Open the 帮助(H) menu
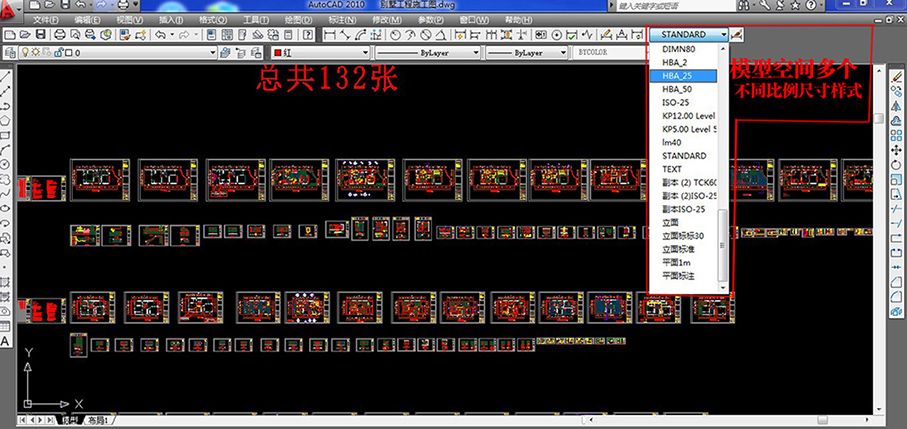 point(518,20)
